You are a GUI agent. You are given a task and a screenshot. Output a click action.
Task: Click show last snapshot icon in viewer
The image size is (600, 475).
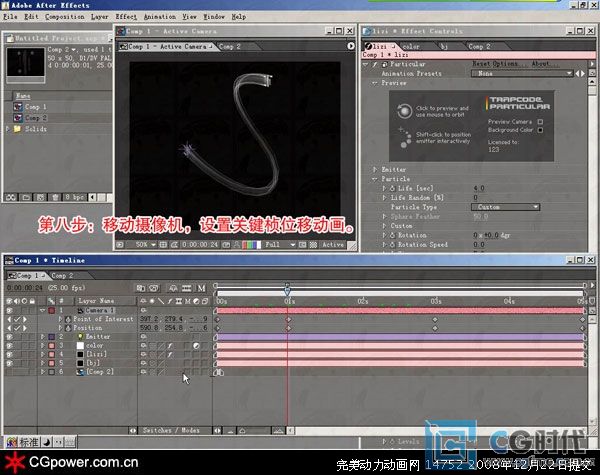tap(236, 245)
